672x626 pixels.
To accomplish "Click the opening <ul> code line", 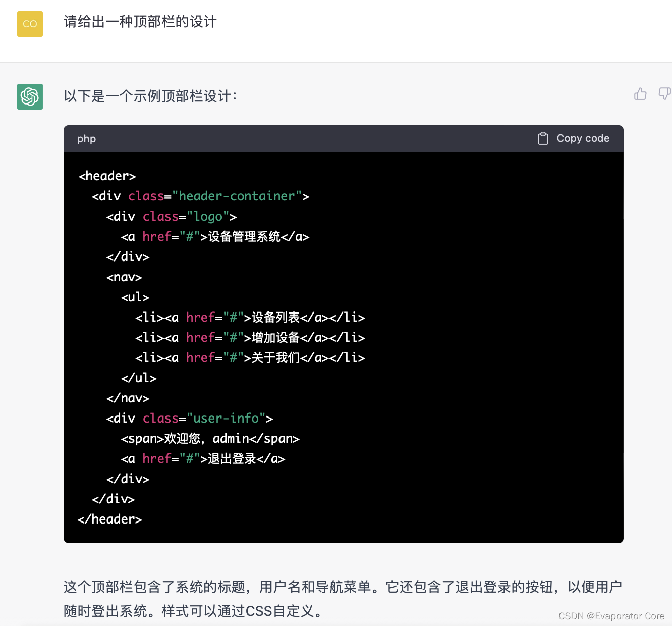I will tap(135, 297).
